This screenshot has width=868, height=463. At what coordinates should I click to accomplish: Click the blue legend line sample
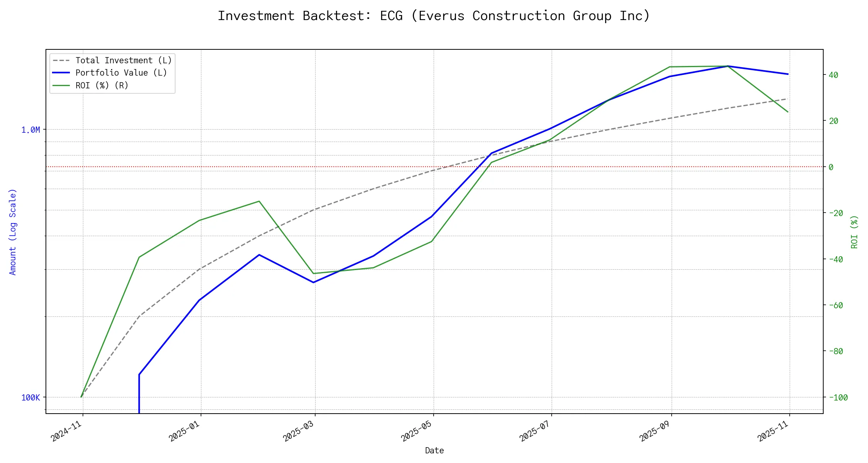[61, 73]
